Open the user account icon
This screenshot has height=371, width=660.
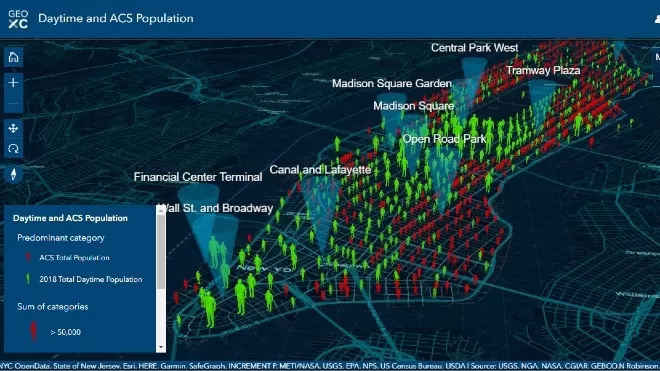(657, 19)
